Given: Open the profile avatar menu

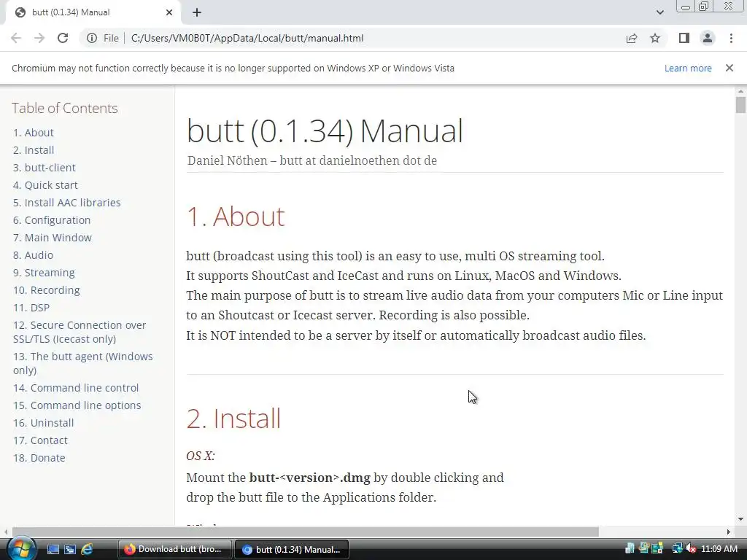Looking at the screenshot, I should [x=708, y=38].
